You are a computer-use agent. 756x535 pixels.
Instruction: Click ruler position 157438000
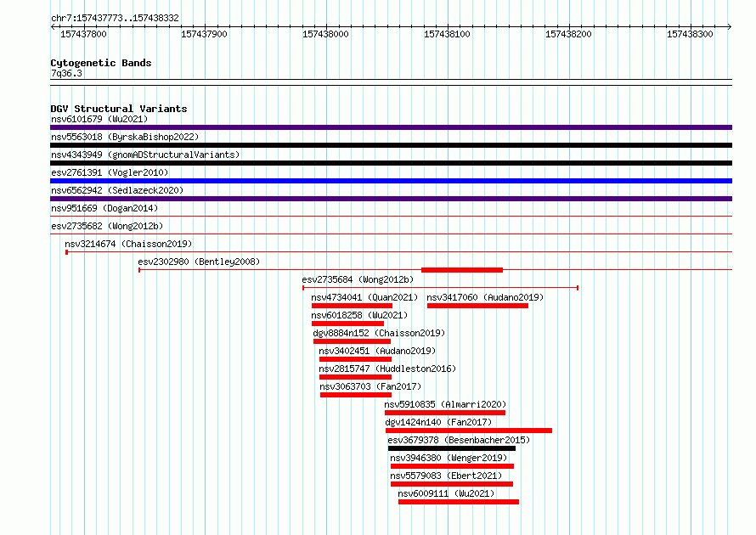click(325, 34)
